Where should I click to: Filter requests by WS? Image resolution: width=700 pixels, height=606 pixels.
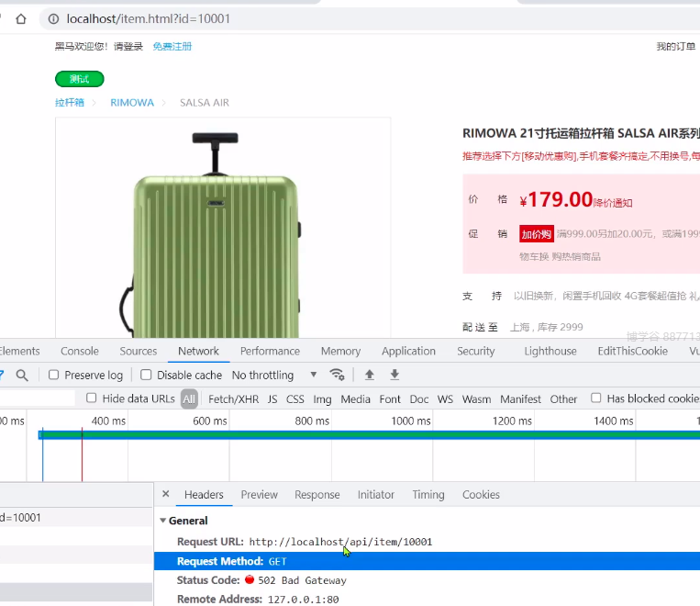coord(445,399)
